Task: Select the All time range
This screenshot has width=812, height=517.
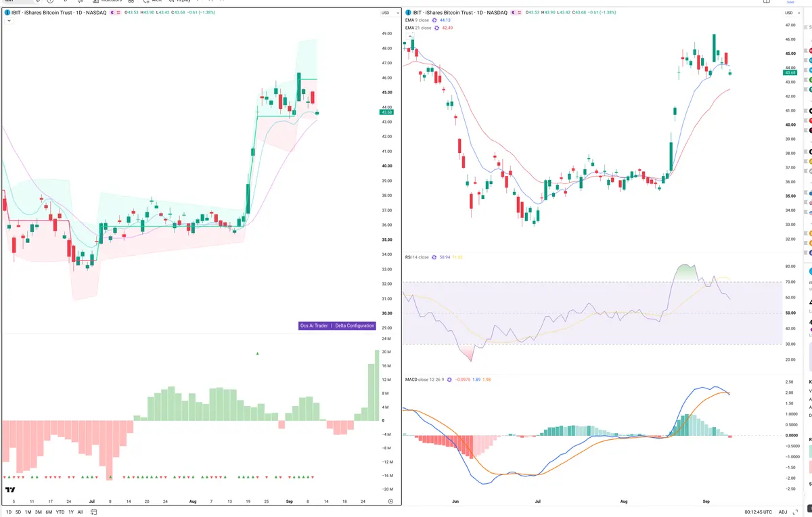Action: coord(80,512)
